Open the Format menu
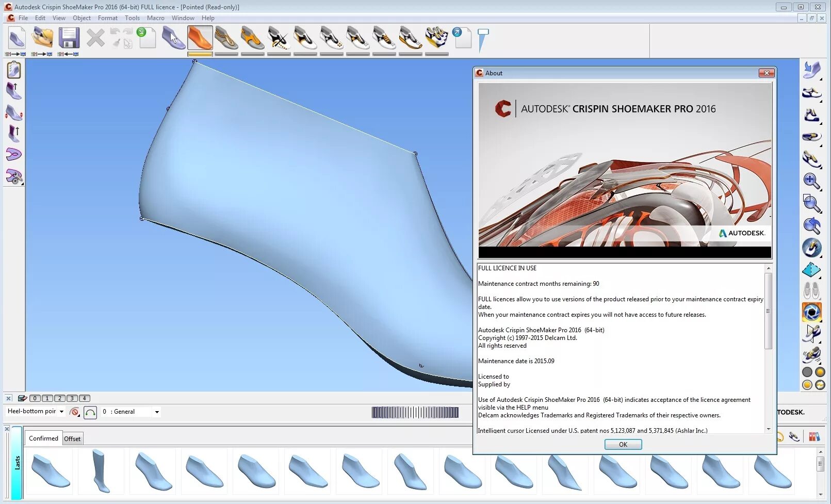The width and height of the screenshot is (831, 504). (108, 18)
